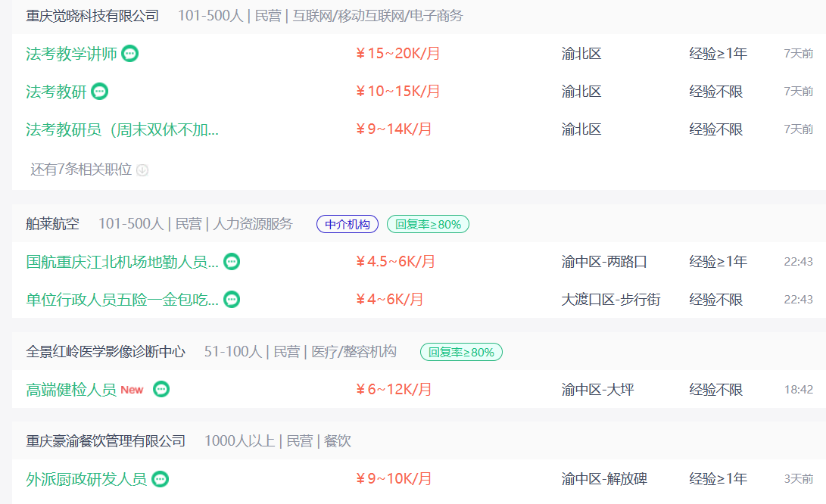Click 回复率≥80% badge next to 舶莱航空
This screenshot has width=826, height=504.
tap(428, 224)
